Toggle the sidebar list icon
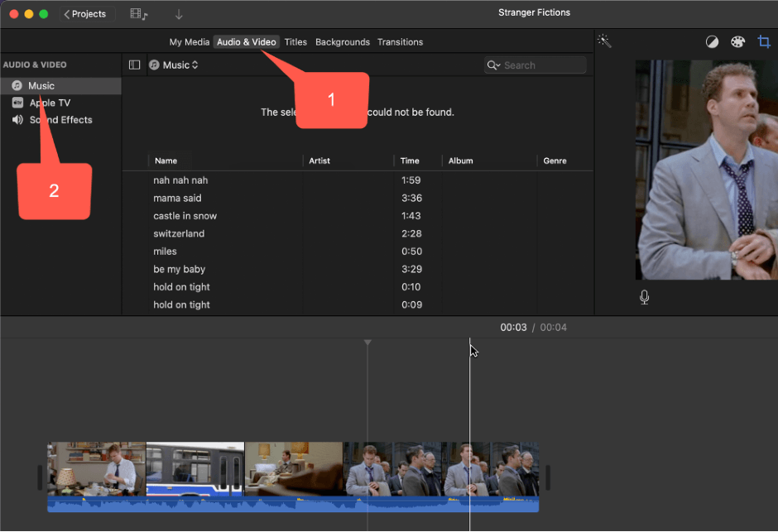778x532 pixels. (x=134, y=65)
